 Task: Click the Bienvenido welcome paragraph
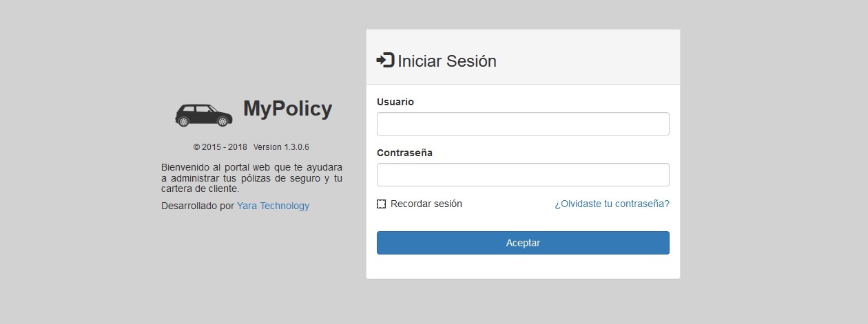pos(251,178)
